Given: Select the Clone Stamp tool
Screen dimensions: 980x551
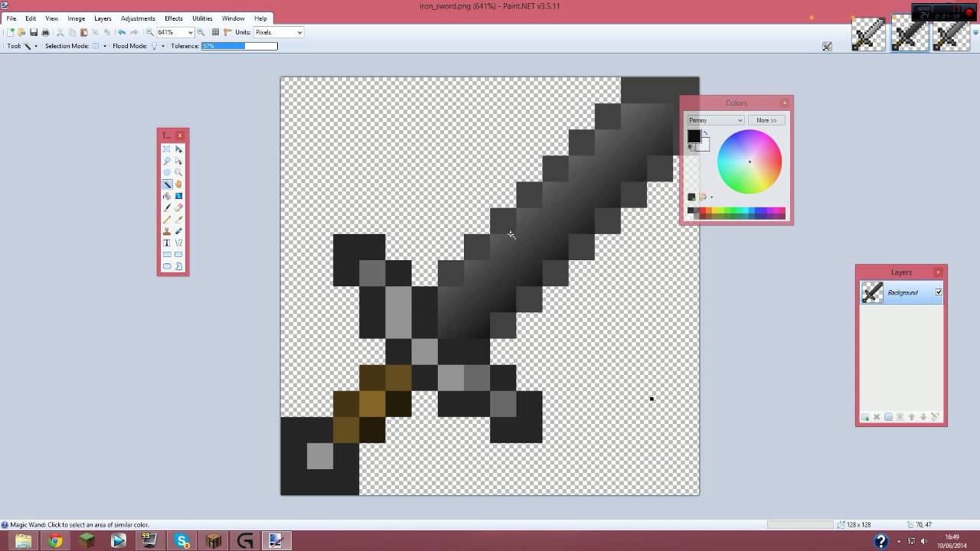Looking at the screenshot, I should 167,231.
